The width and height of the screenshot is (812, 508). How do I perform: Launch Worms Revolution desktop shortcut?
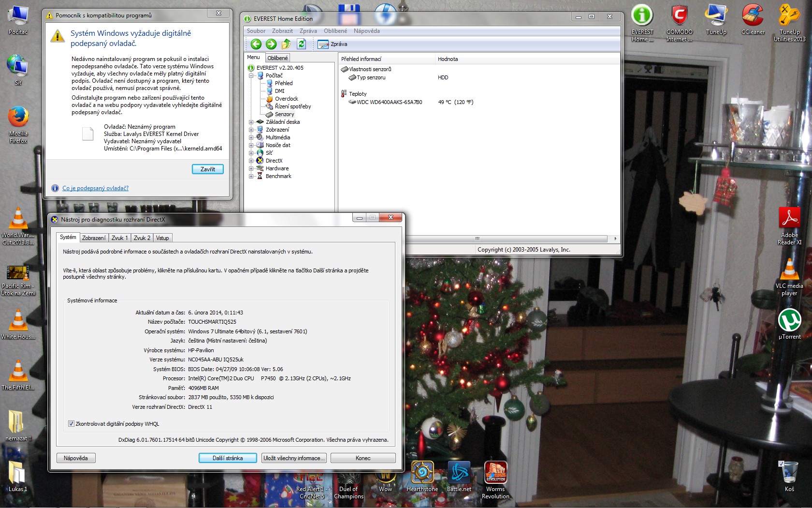pyautogui.click(x=495, y=480)
